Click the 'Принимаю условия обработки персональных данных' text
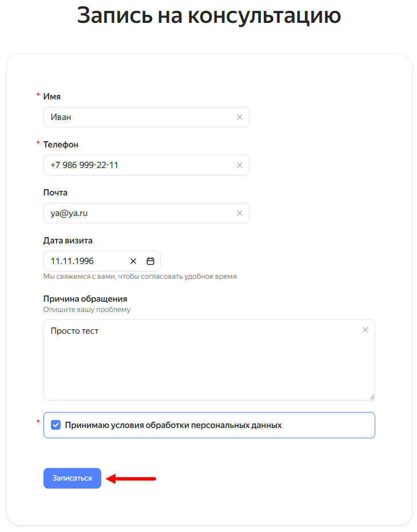Screen dimensions: 417x532 (173, 425)
